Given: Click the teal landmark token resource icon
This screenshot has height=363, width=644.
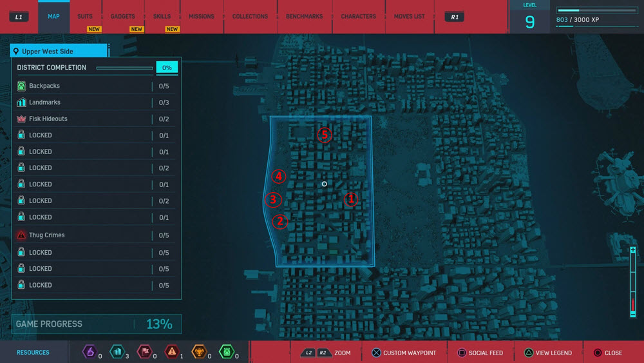Looking at the screenshot, I should [117, 352].
